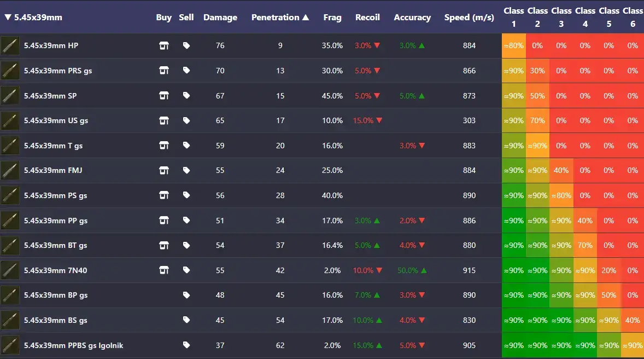This screenshot has width=644, height=359.
Task: Click the buy icon for PP gs
Action: click(164, 220)
